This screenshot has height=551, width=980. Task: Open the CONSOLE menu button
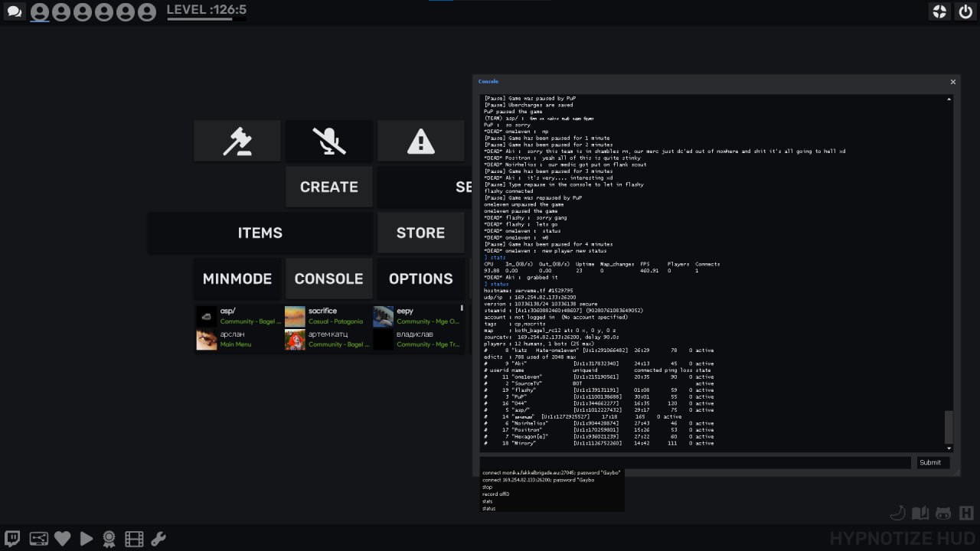[x=328, y=279]
